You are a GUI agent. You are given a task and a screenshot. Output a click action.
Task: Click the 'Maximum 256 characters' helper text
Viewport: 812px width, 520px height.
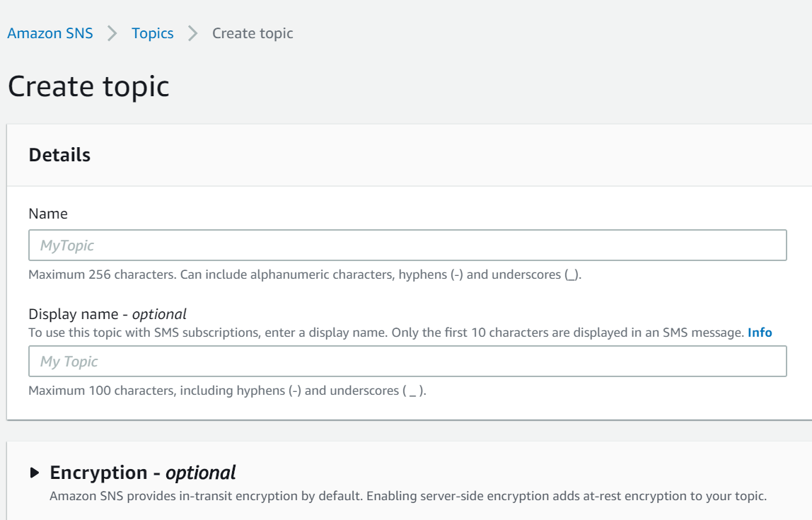point(304,275)
